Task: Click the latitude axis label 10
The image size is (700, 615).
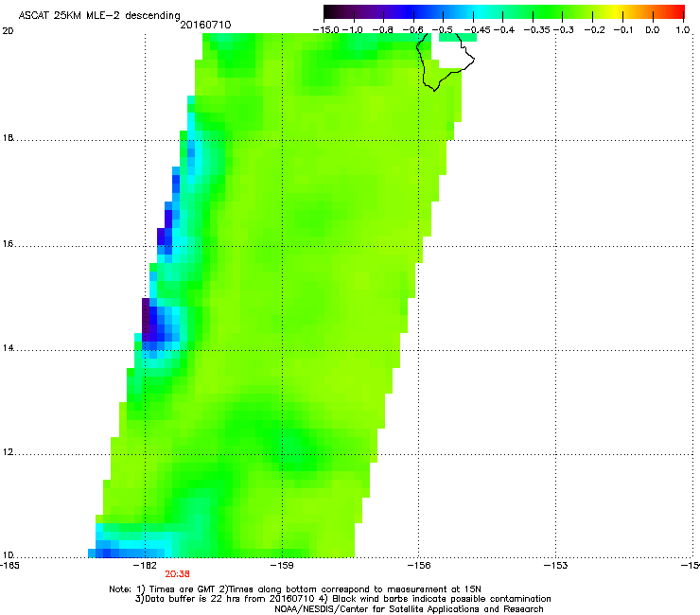Action: click(x=8, y=554)
